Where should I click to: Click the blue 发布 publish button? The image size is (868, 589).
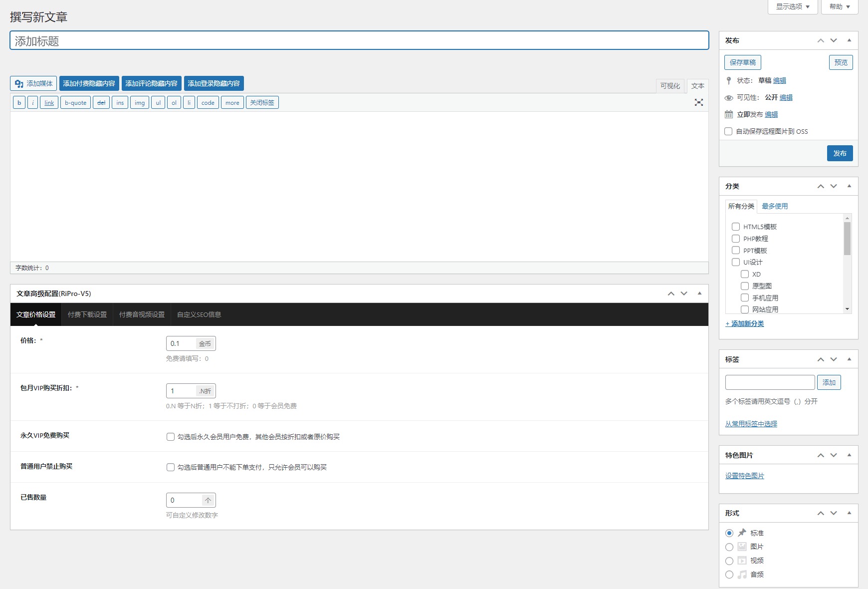coord(840,153)
